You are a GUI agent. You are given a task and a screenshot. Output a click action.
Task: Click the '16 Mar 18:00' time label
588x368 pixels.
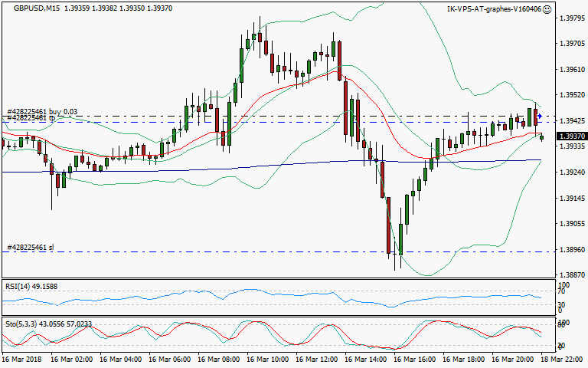463,360
